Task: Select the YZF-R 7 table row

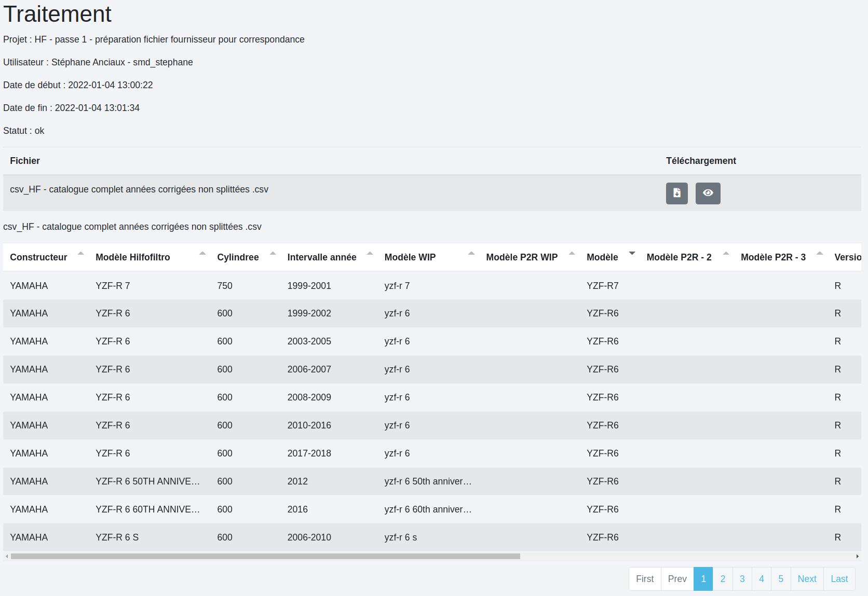Action: (x=113, y=286)
